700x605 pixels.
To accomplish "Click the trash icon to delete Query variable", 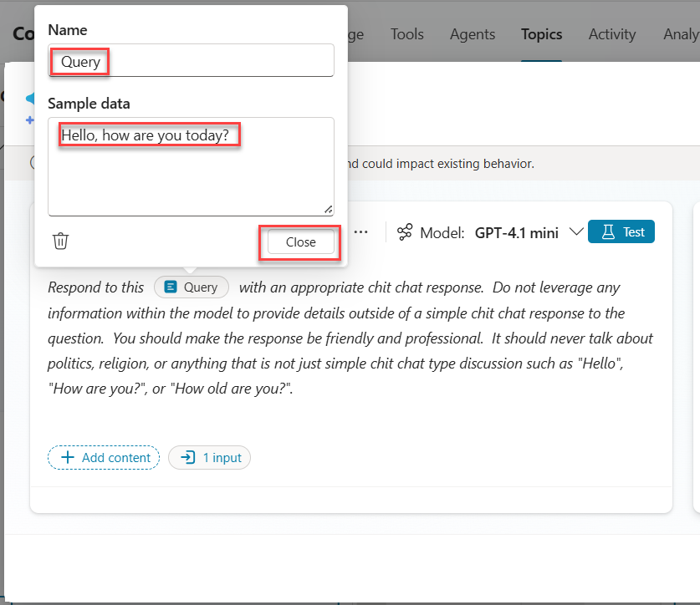I will pos(59,240).
